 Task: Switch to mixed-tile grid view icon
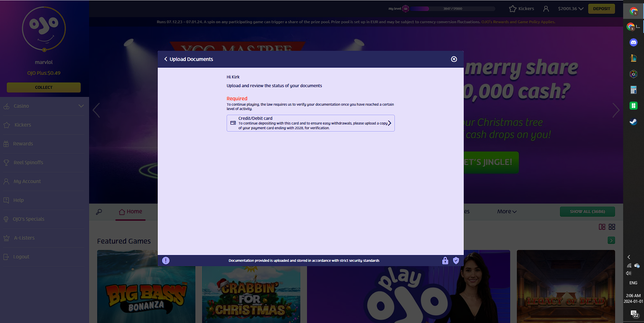pyautogui.click(x=602, y=227)
